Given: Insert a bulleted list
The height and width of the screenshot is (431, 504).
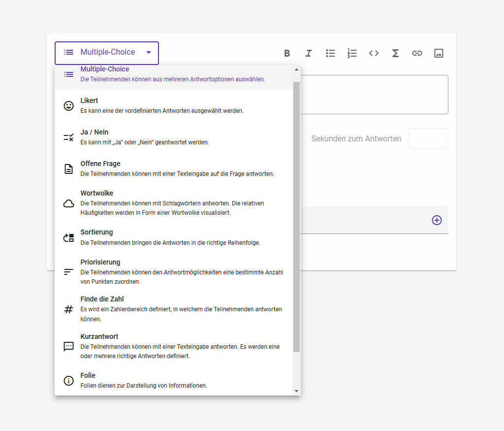Looking at the screenshot, I should (330, 53).
